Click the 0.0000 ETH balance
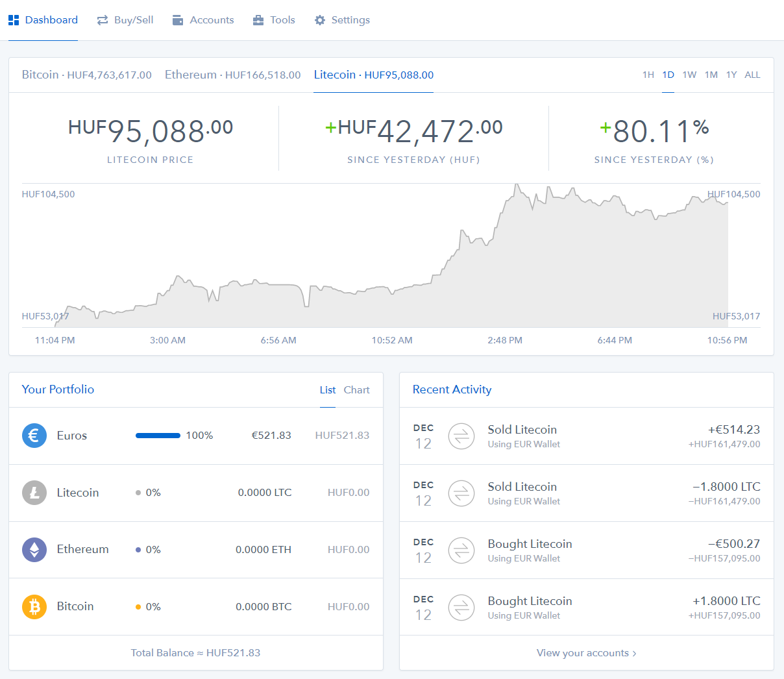 263,550
